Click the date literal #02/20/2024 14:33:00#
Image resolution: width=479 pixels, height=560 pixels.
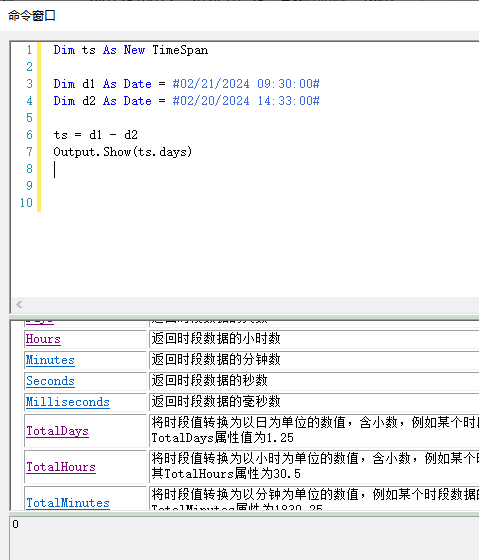[x=246, y=101]
